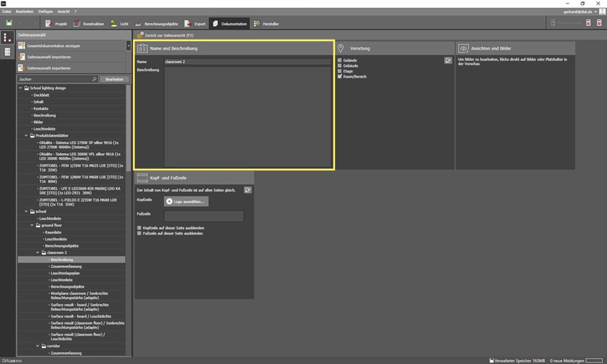The image size is (607, 364).
Task: Uncheck the Raum/Bereich checkbox
Action: click(340, 76)
